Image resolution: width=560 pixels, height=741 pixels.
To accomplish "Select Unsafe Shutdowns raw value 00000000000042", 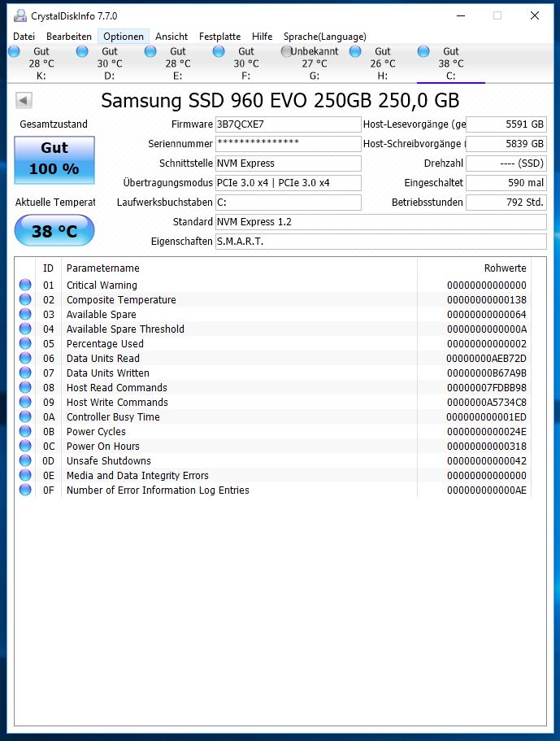I will coord(486,460).
